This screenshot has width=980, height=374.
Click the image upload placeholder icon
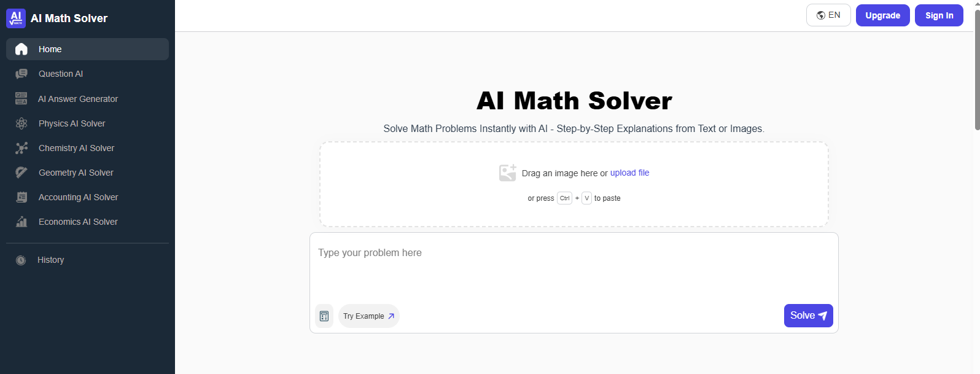508,173
